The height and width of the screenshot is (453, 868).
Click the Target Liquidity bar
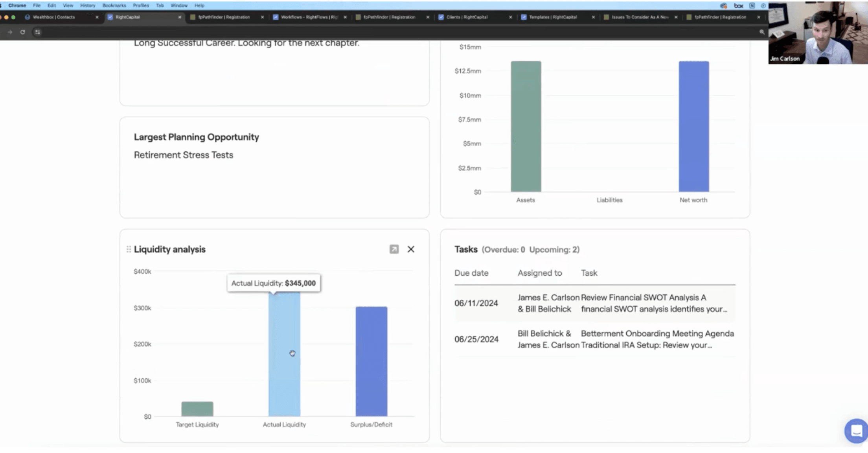[x=197, y=409]
